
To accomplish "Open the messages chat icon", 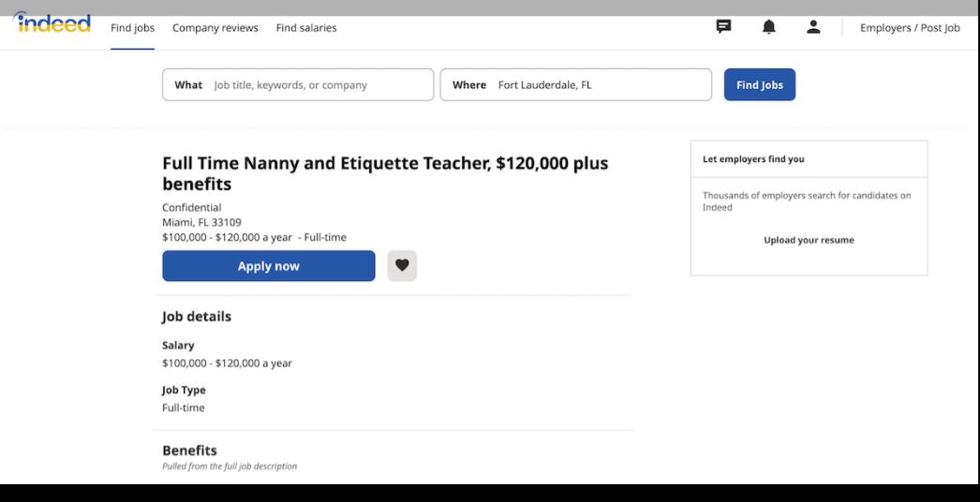I will [723, 27].
